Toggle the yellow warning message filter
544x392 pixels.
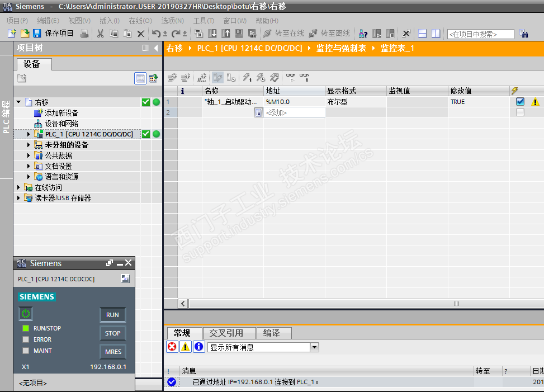[x=185, y=347]
